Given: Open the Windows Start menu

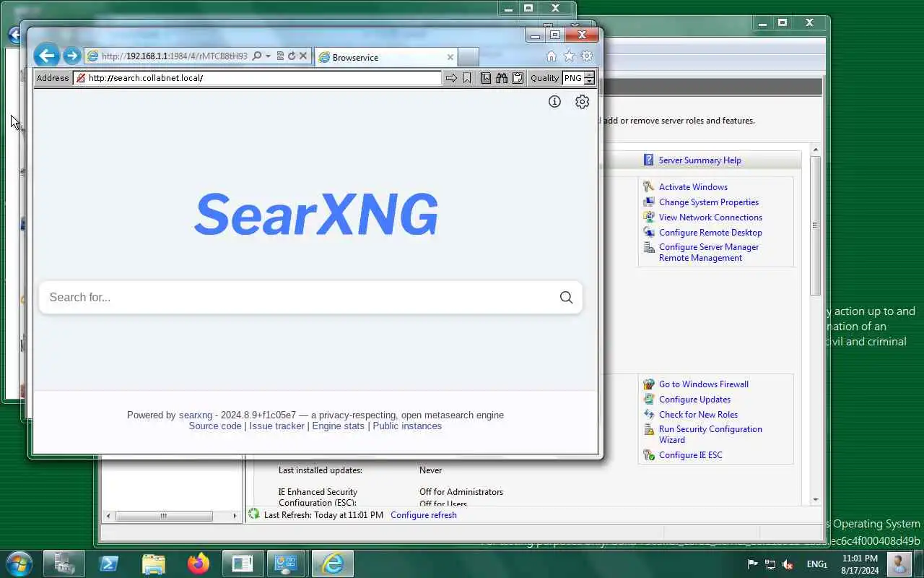Looking at the screenshot, I should click(19, 564).
